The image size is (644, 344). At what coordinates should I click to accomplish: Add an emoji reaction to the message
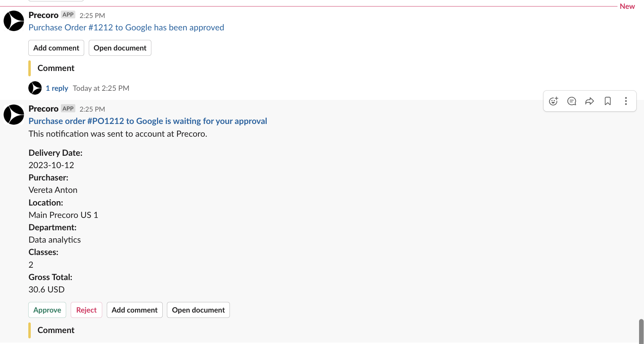553,101
